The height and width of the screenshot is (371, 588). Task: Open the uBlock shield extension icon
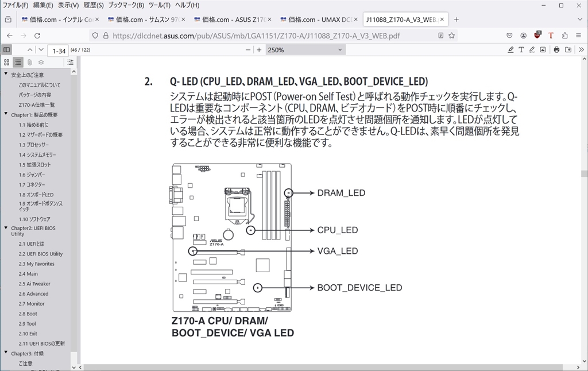tap(537, 35)
